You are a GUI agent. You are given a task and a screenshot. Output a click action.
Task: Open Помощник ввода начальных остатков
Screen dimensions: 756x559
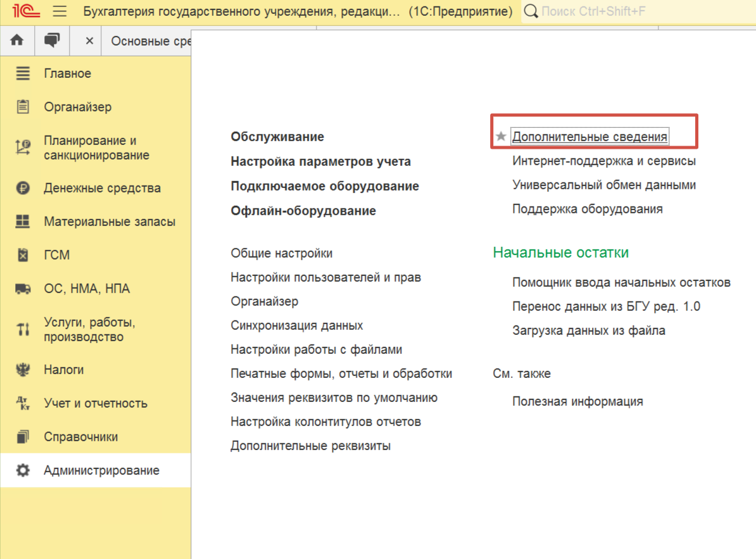point(622,282)
